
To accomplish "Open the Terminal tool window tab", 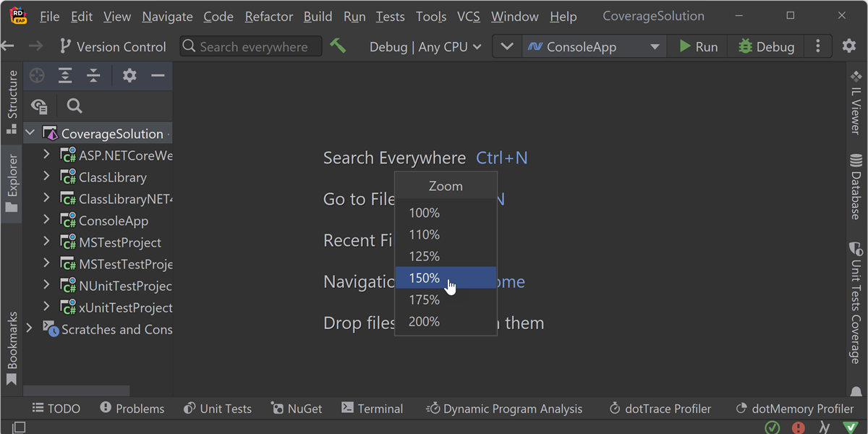I will pyautogui.click(x=372, y=409).
